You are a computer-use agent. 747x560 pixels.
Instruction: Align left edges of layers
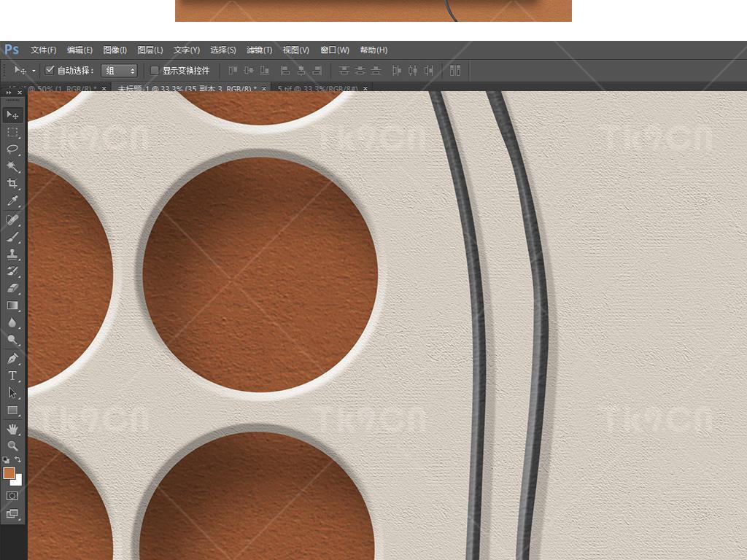(x=285, y=71)
